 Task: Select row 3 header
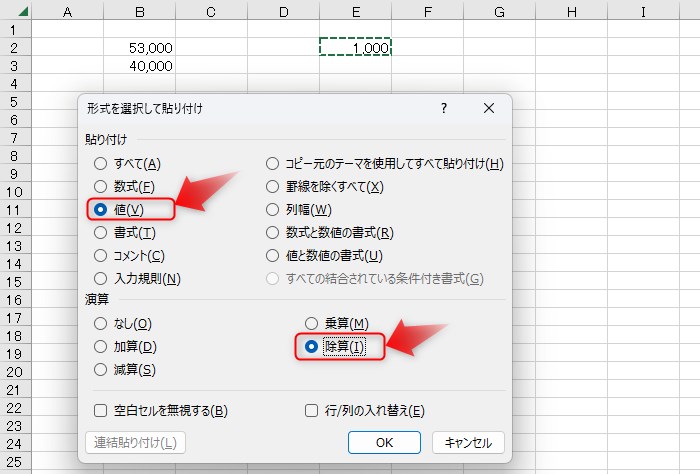pyautogui.click(x=16, y=66)
